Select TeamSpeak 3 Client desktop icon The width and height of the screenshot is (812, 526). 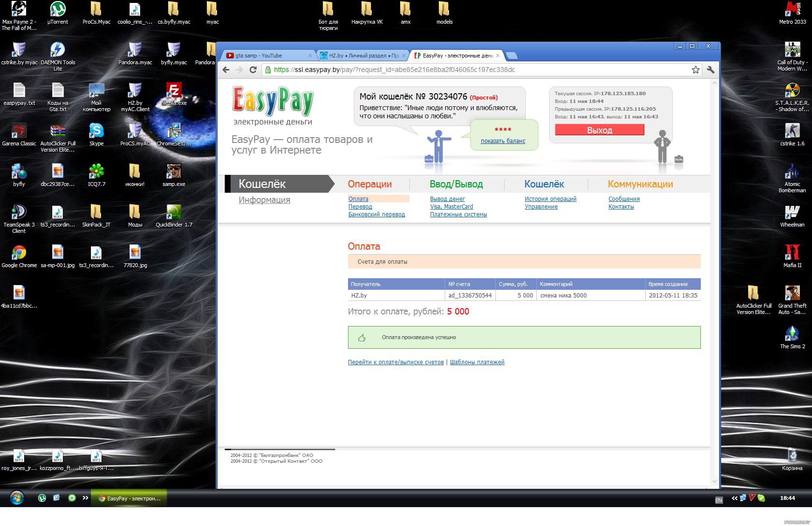click(x=19, y=219)
